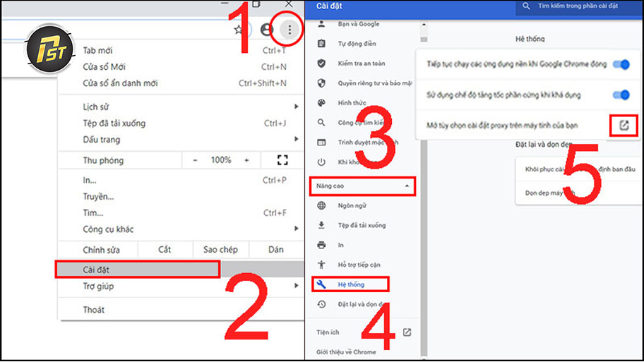Click sidebar scrollbar up arrow
The width and height of the screenshot is (644, 362).
424,25
